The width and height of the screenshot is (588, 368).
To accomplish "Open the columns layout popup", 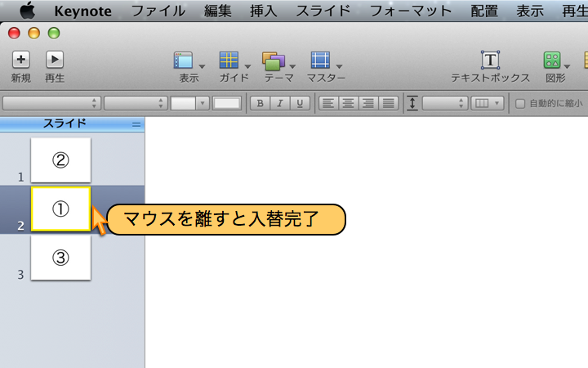I will [487, 103].
